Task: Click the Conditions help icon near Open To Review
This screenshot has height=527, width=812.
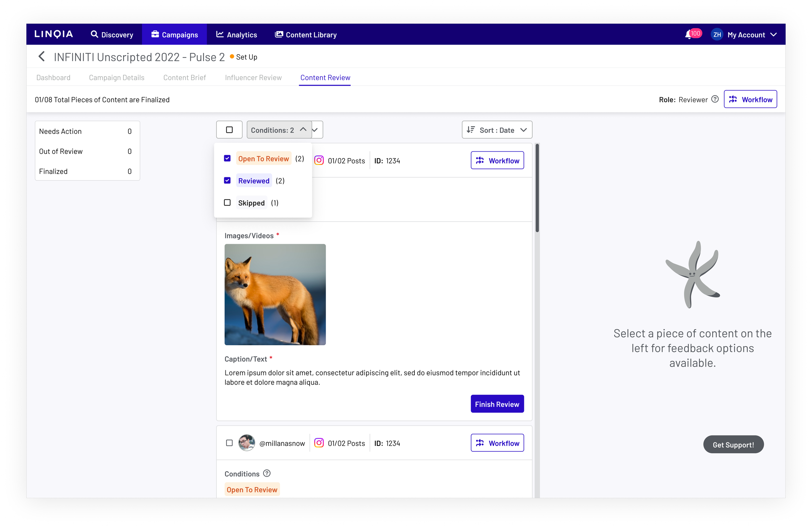Action: 266,473
